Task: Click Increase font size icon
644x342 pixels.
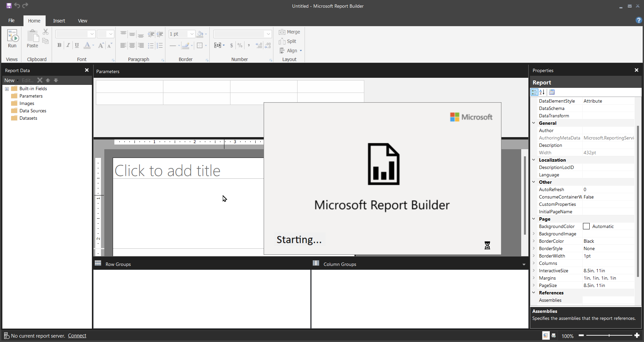Action: (101, 45)
